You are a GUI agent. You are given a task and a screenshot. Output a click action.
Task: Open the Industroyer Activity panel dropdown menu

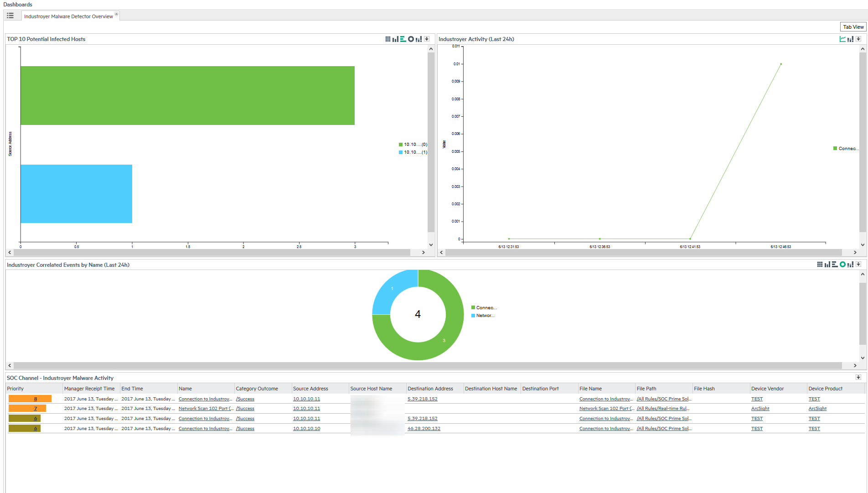[x=858, y=39]
